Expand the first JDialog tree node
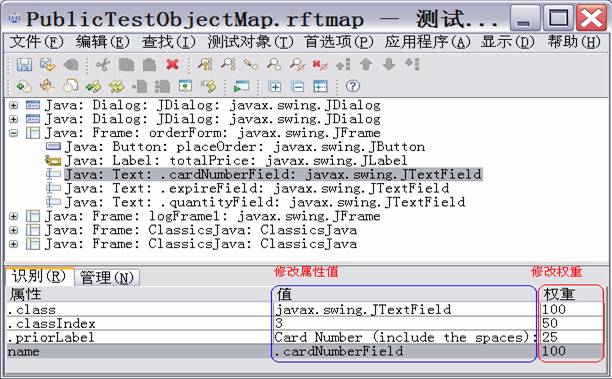Viewport: 612px width, 379px height. point(14,105)
